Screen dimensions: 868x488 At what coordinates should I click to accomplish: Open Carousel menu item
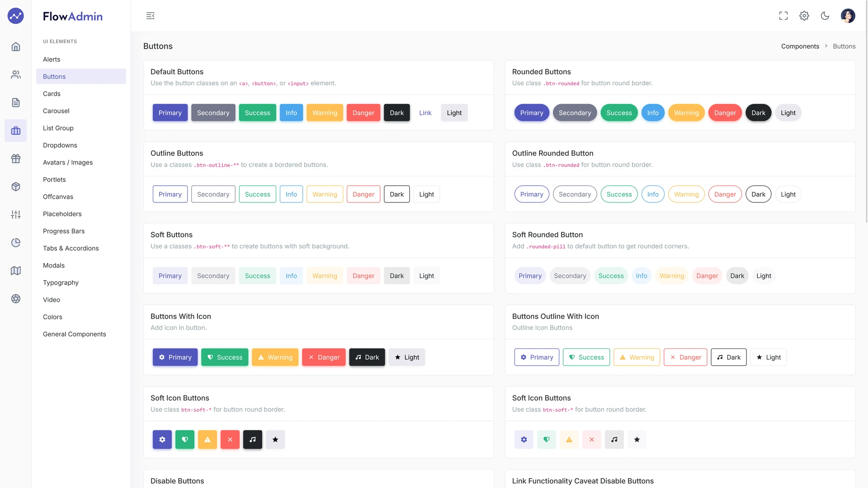(81, 111)
